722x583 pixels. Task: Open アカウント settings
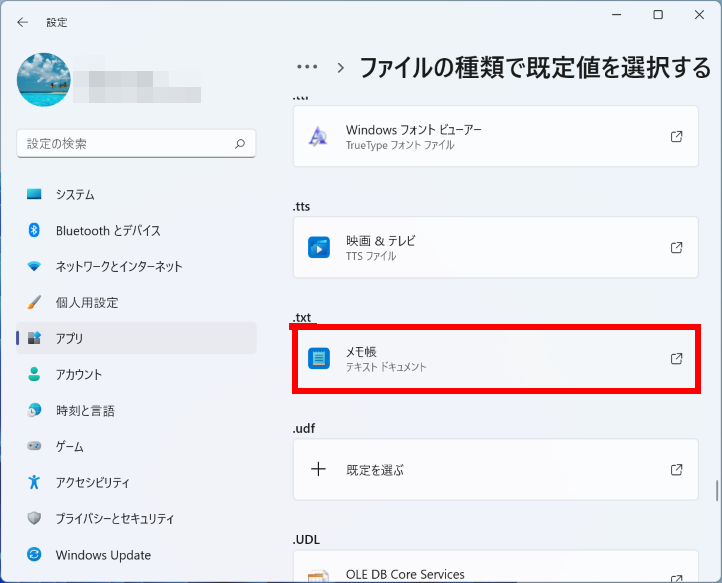(x=136, y=374)
